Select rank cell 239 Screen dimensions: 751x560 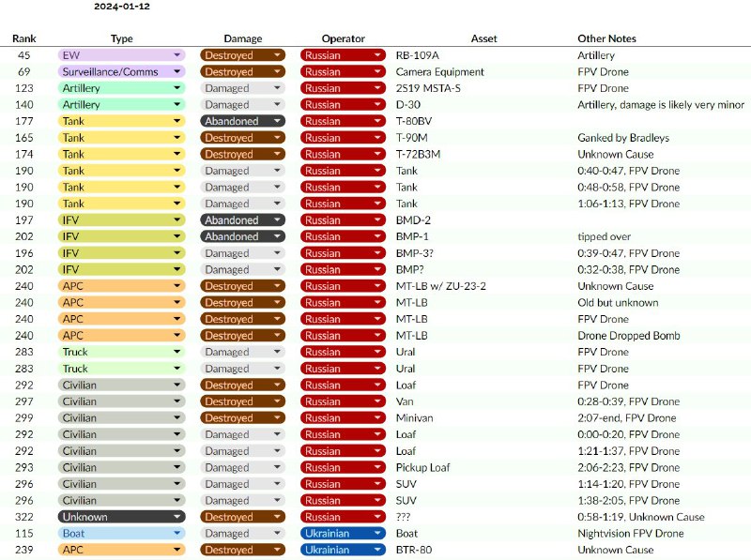tap(24, 550)
